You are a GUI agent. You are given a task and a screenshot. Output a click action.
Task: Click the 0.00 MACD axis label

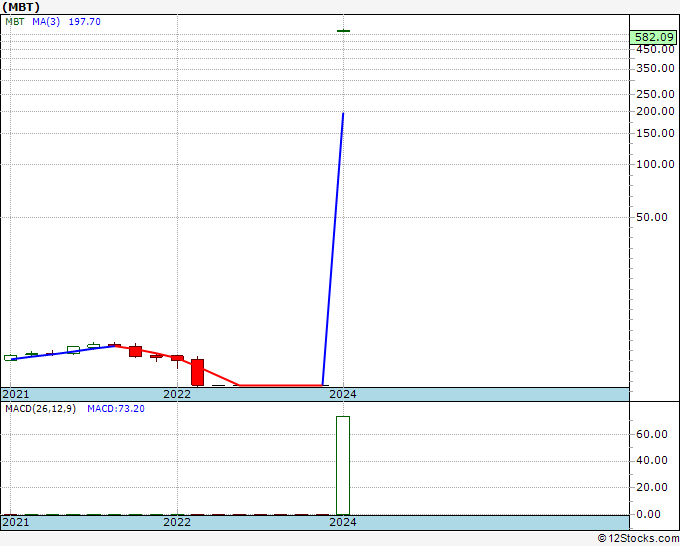[648, 514]
